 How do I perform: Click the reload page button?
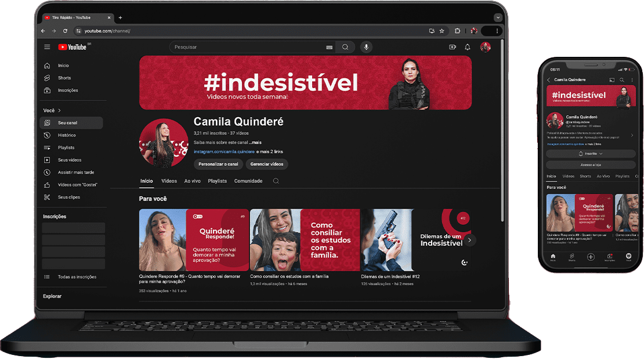pyautogui.click(x=65, y=31)
